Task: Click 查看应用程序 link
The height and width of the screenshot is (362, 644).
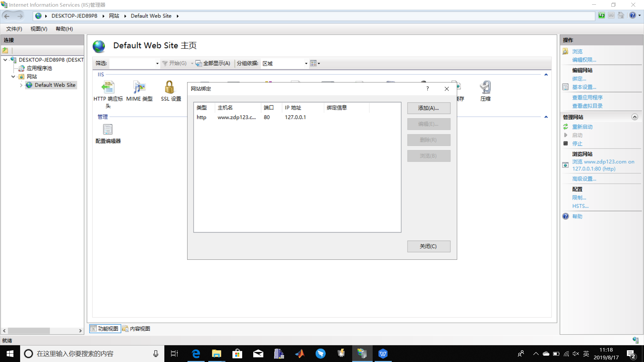Action: [x=587, y=98]
